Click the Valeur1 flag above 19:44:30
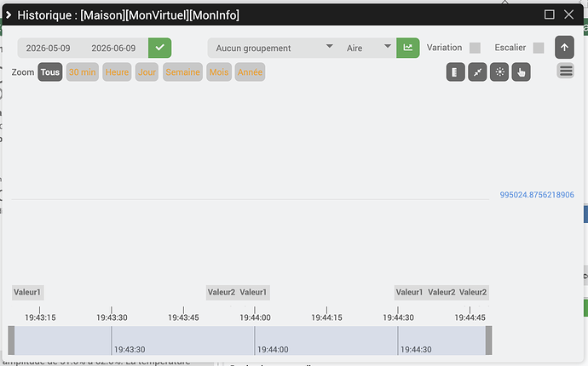The height and width of the screenshot is (366, 588). pos(410,292)
